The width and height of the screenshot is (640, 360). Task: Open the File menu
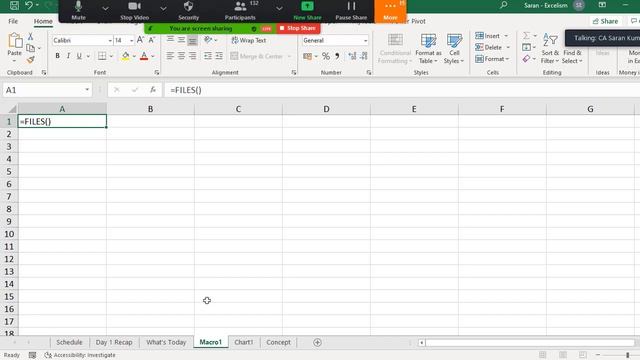(x=13, y=21)
